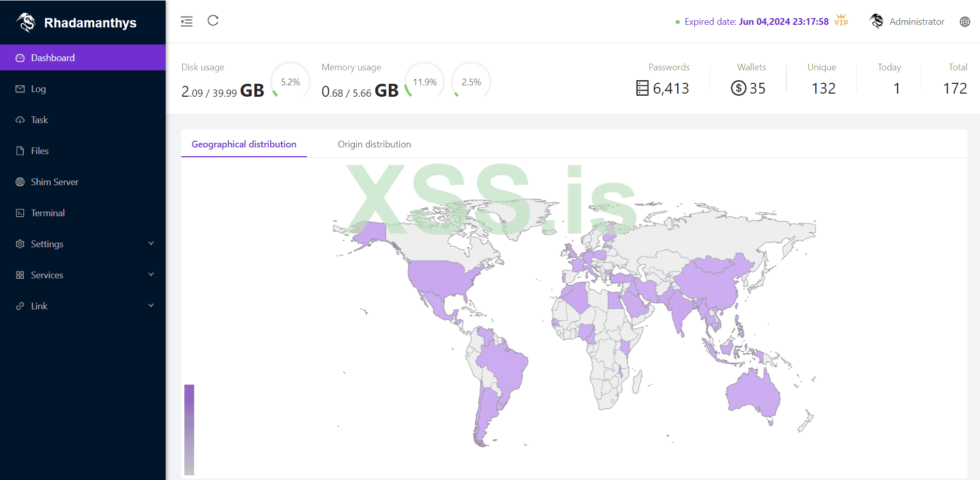Click India on the world map
This screenshot has height=480, width=980.
click(680, 309)
